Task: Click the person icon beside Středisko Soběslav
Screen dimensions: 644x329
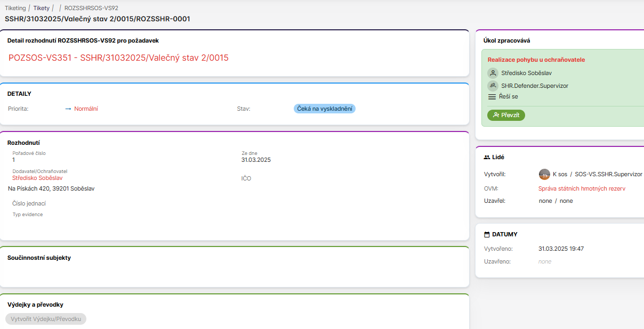Action: (493, 73)
